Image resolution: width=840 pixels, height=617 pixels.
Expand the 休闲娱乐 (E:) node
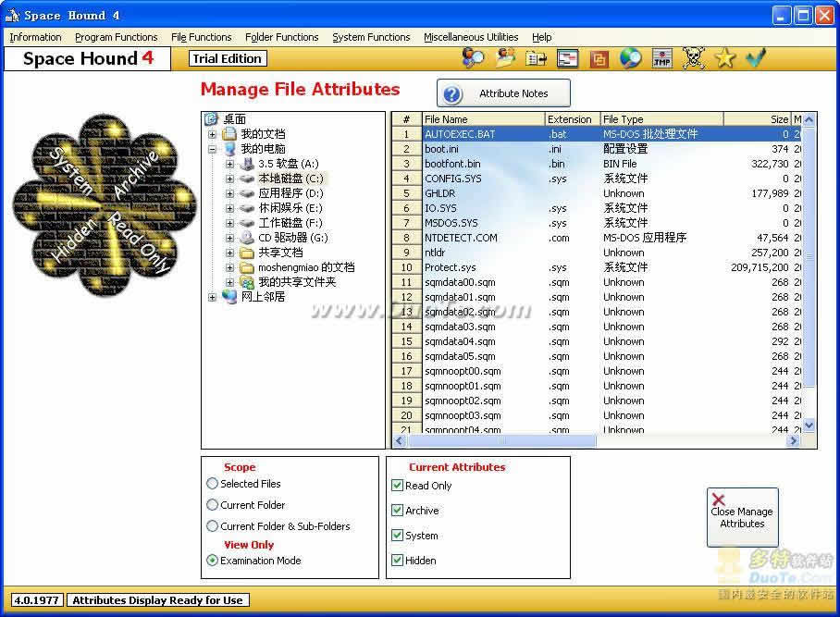click(229, 208)
